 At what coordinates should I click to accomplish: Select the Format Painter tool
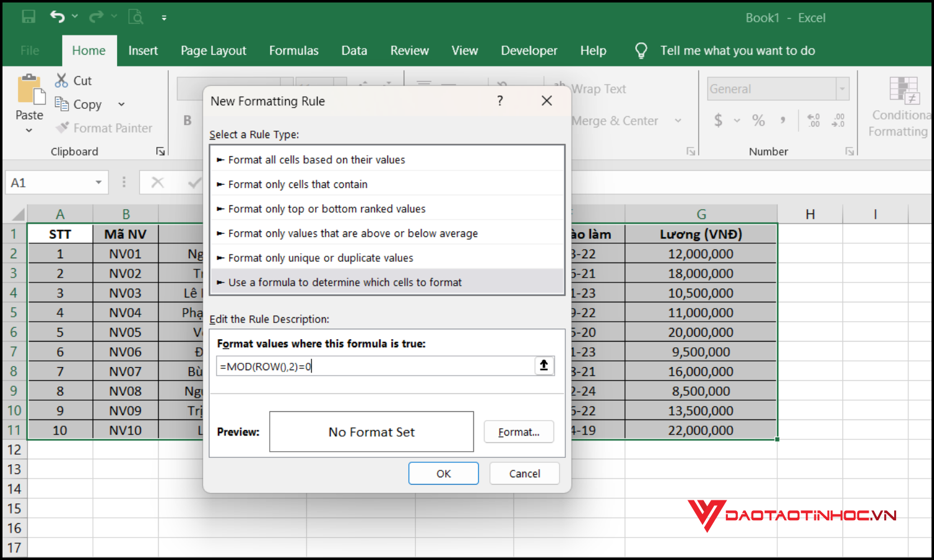105,128
